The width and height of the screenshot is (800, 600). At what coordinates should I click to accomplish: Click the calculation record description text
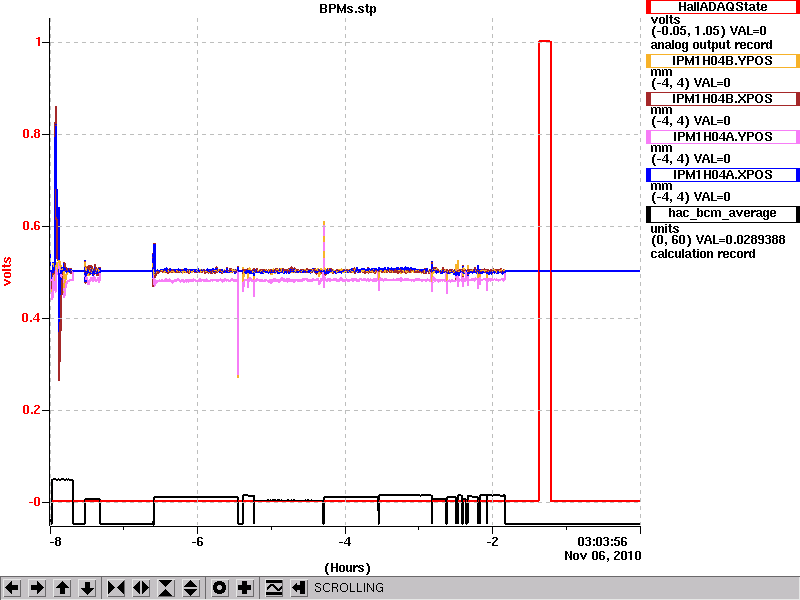pos(703,254)
